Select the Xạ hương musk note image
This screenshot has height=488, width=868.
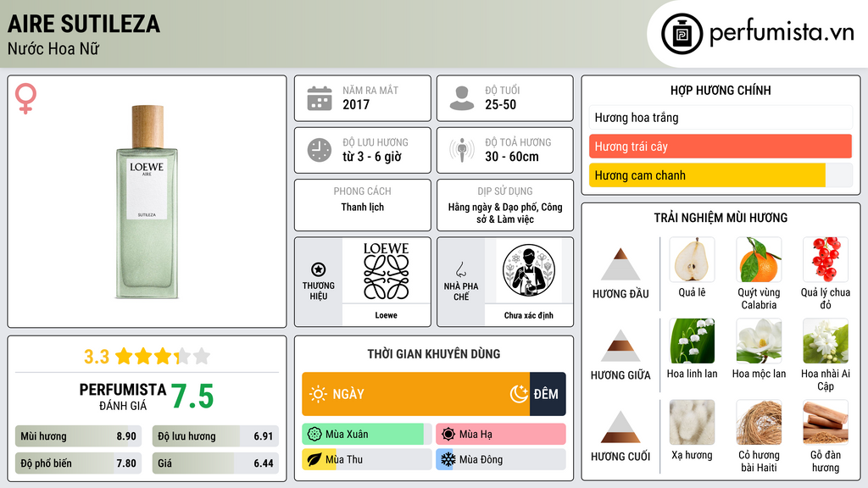[692, 422]
